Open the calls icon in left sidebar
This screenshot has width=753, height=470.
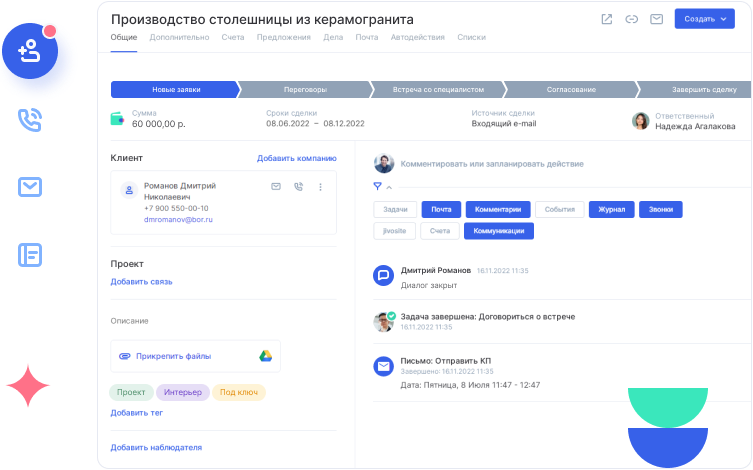[x=30, y=120]
